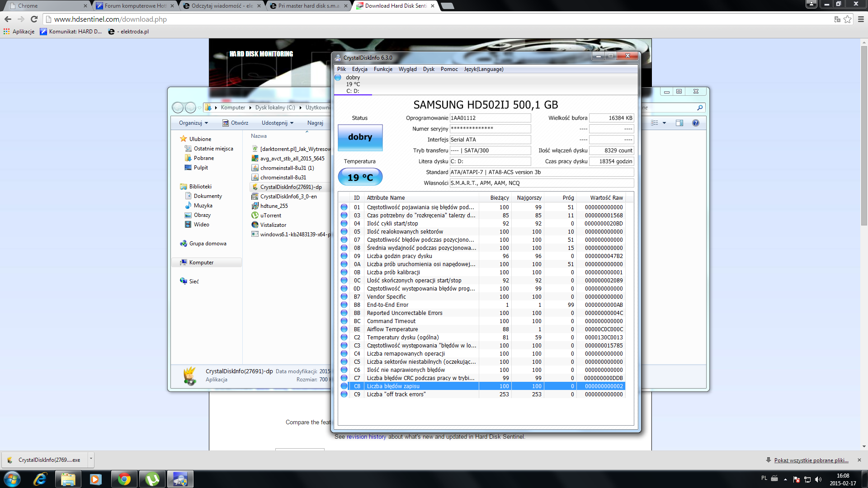This screenshot has width=868, height=488.
Task: Click the Help question mark icon in Explorer toolbar
Action: 695,122
